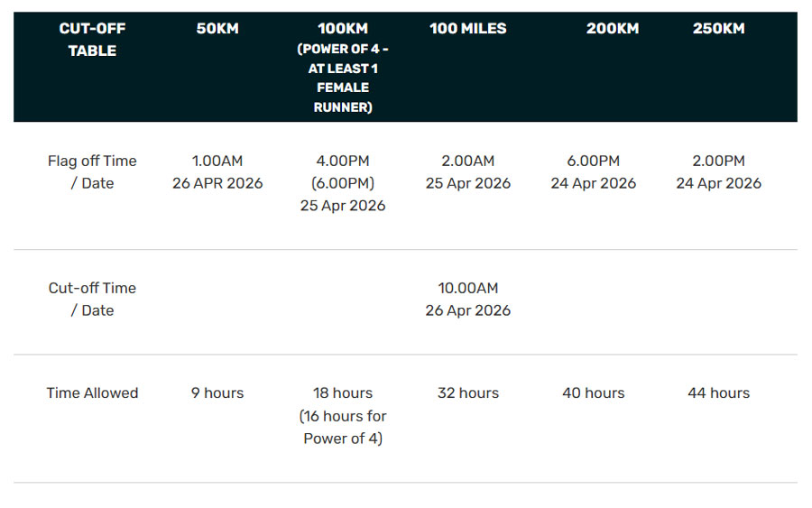Screen dimensions: 812x508
Task: Click the 2.00PM 24 Apr 2026 cell
Action: 718,172
